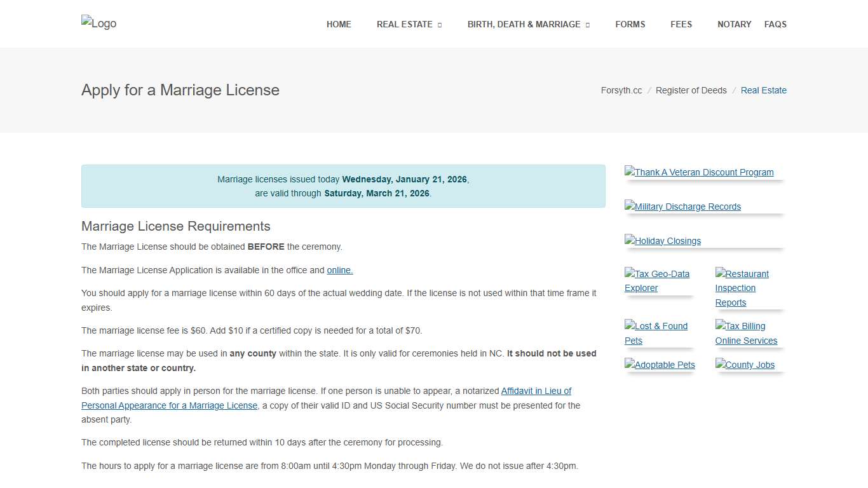This screenshot has width=868, height=488.
Task: Open Tax Billing Online Services tile
Action: pyautogui.click(x=746, y=333)
